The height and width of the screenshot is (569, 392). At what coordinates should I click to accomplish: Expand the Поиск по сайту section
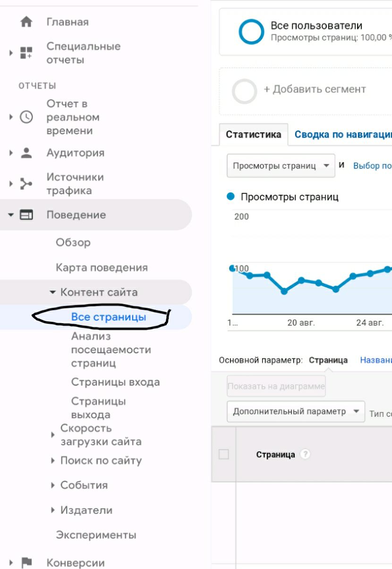point(53,461)
